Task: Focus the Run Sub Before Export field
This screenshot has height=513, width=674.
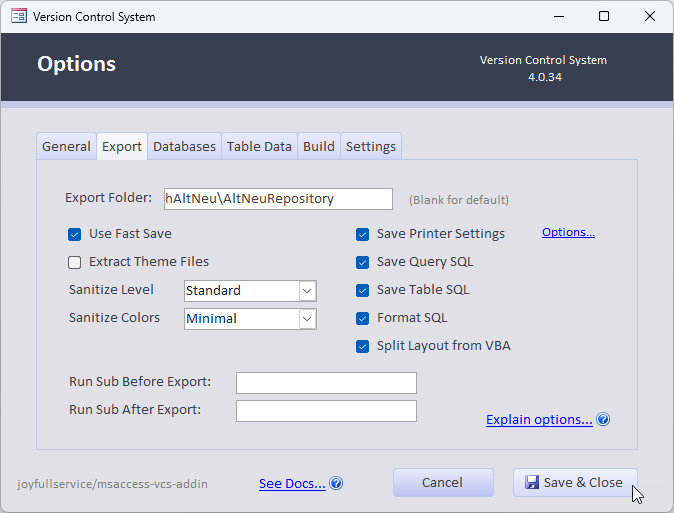Action: tap(325, 382)
